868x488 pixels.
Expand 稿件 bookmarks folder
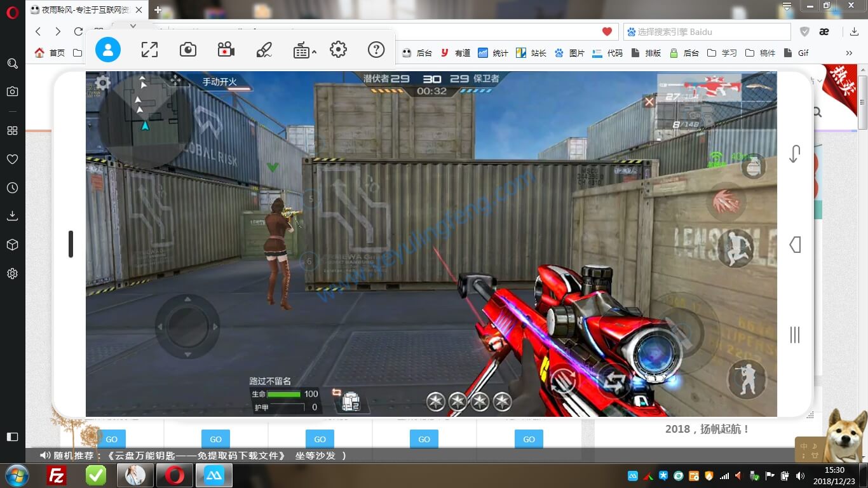click(x=760, y=53)
